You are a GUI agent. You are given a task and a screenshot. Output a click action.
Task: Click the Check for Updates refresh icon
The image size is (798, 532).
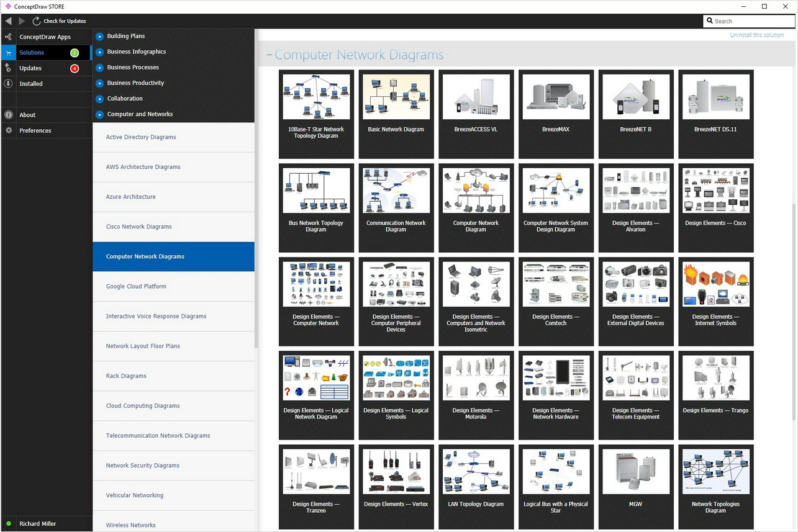[x=37, y=21]
